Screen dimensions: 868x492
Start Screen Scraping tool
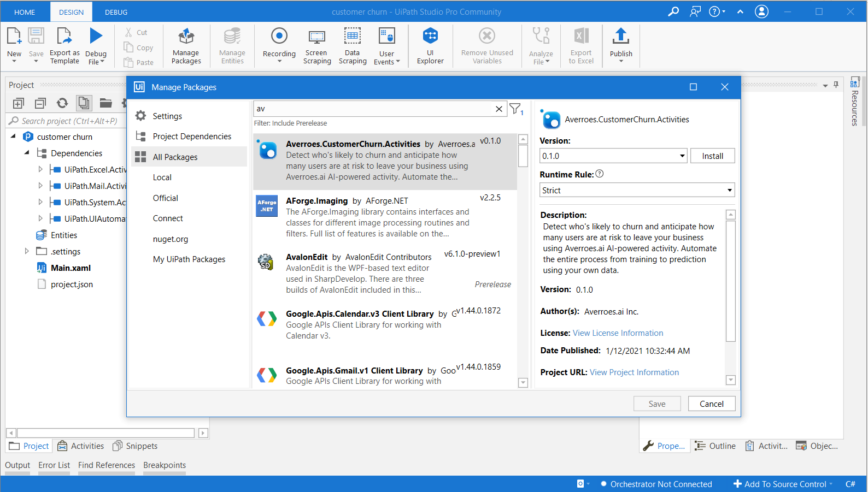point(317,37)
